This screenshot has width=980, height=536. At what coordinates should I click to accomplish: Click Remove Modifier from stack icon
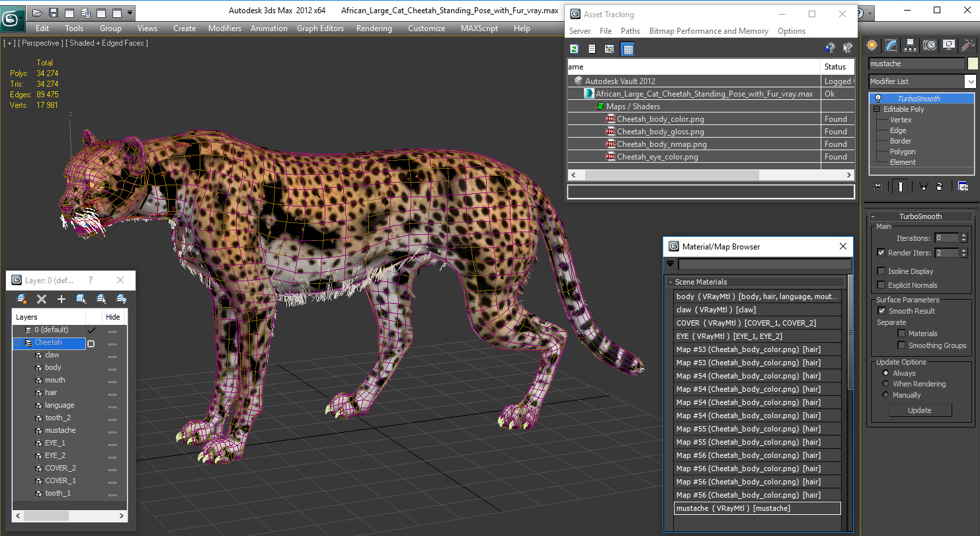(939, 186)
